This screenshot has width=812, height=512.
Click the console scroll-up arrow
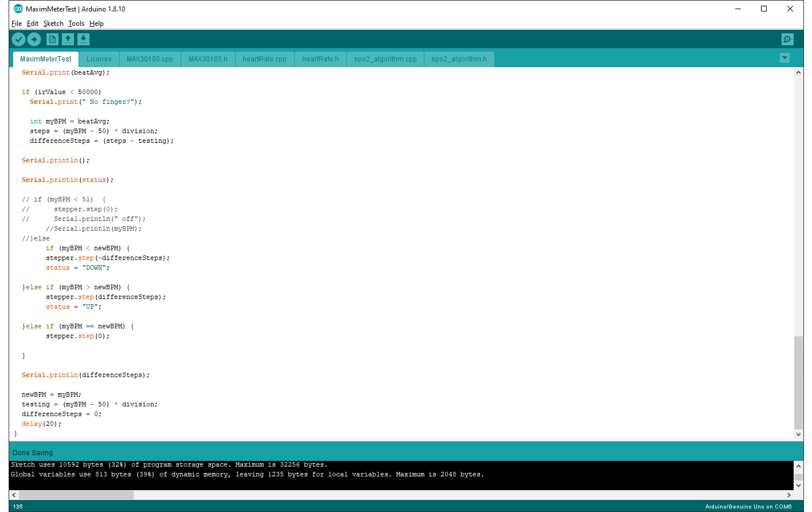pos(798,466)
